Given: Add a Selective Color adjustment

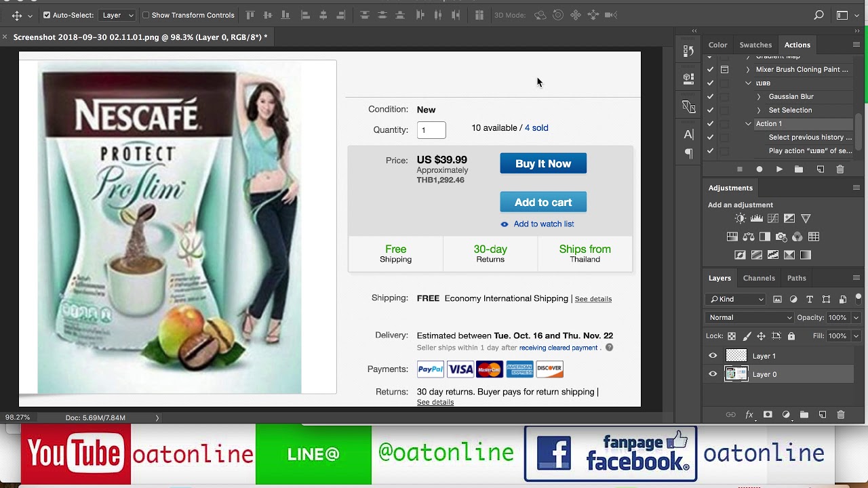Looking at the screenshot, I should tap(789, 255).
